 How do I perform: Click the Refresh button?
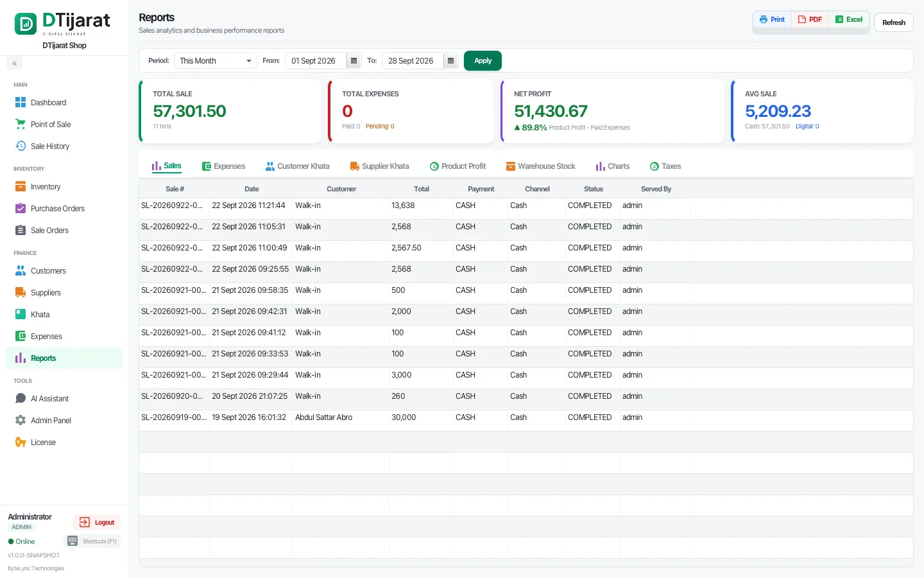(x=893, y=22)
